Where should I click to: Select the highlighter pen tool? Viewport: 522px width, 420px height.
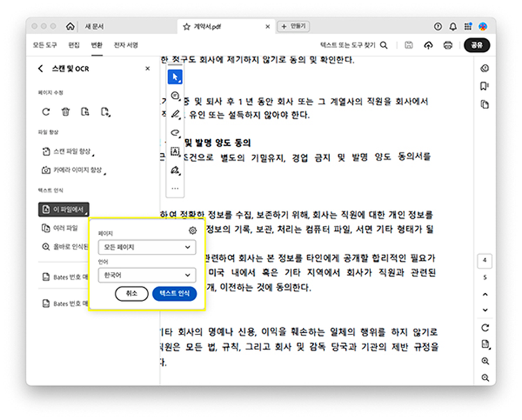(x=175, y=115)
